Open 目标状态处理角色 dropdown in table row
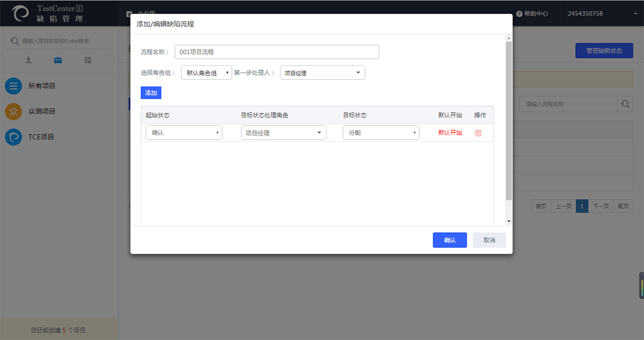The height and width of the screenshot is (340, 644). click(283, 132)
